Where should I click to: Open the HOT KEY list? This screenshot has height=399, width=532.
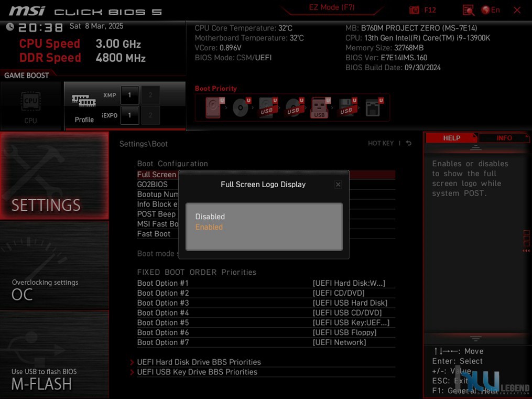point(381,144)
